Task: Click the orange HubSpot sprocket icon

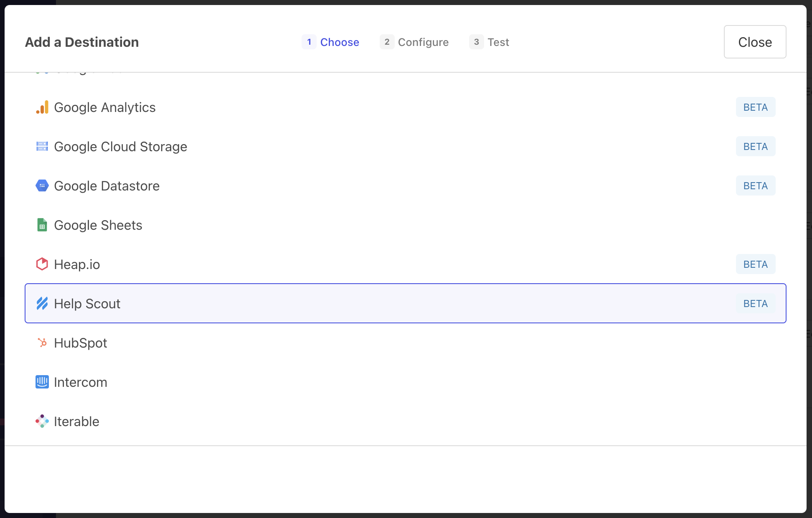Action: [42, 343]
